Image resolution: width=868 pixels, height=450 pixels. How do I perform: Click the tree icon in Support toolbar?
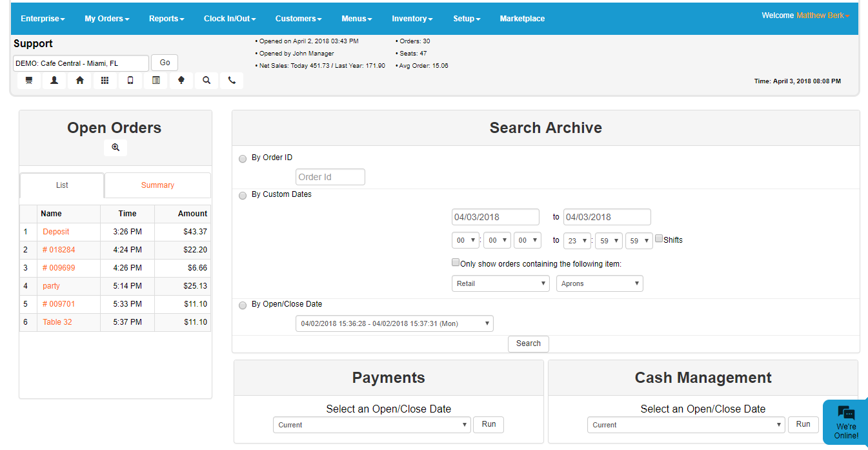click(x=181, y=81)
